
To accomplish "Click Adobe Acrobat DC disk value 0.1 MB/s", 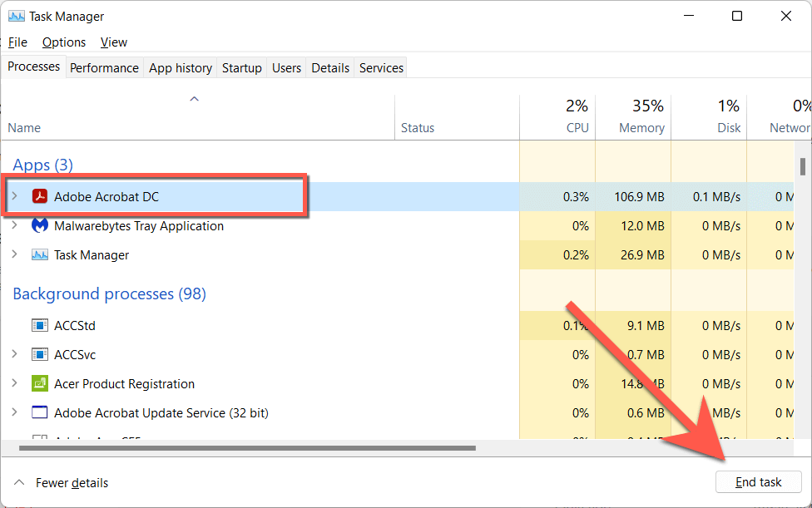I will pos(716,196).
